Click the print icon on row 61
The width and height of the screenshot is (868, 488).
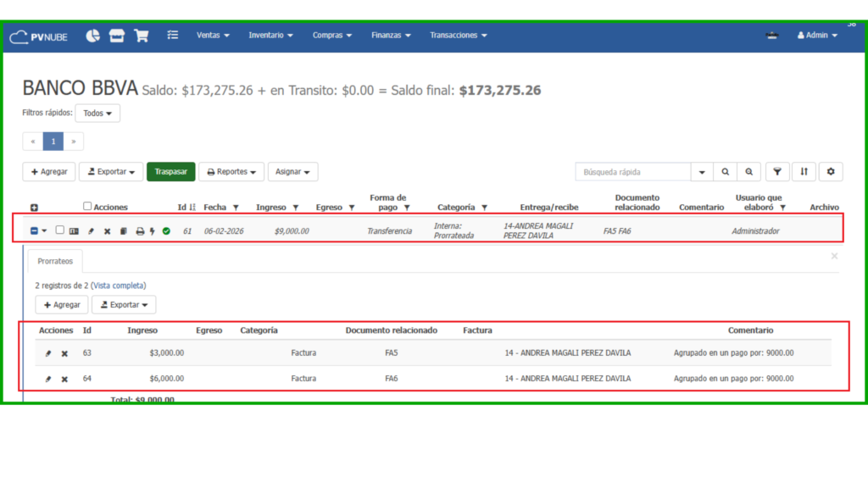(x=140, y=230)
